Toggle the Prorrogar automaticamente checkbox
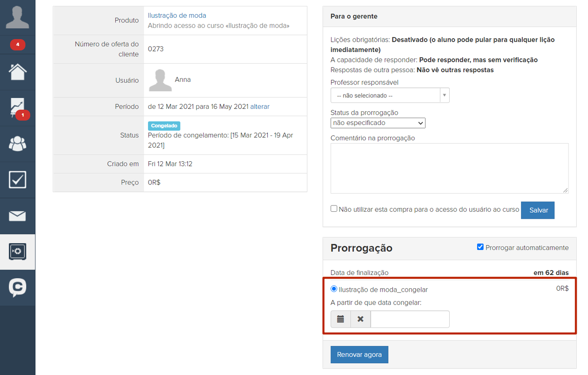The width and height of the screenshot is (588, 375). click(x=480, y=247)
